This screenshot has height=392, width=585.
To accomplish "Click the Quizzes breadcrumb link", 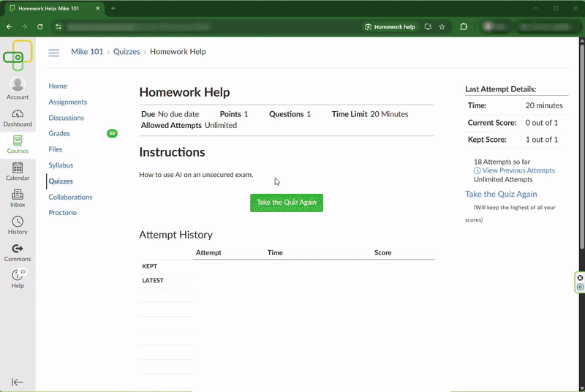I will click(x=127, y=52).
